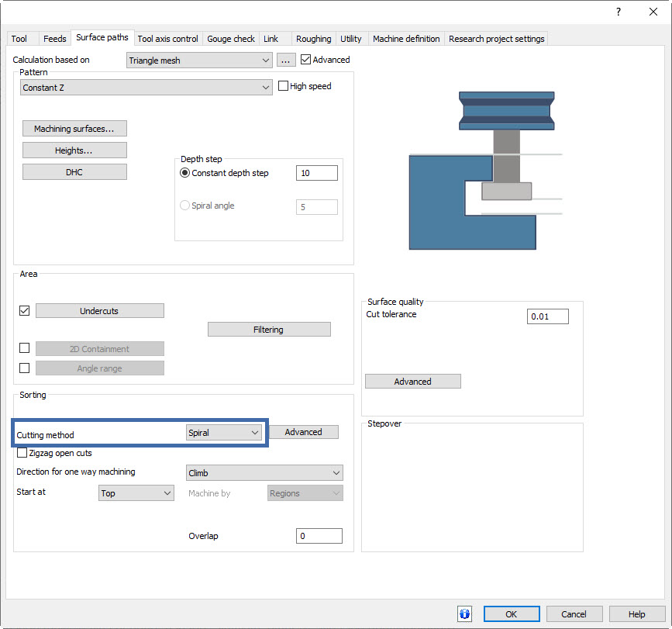Open the Research project settings tab

pos(497,39)
